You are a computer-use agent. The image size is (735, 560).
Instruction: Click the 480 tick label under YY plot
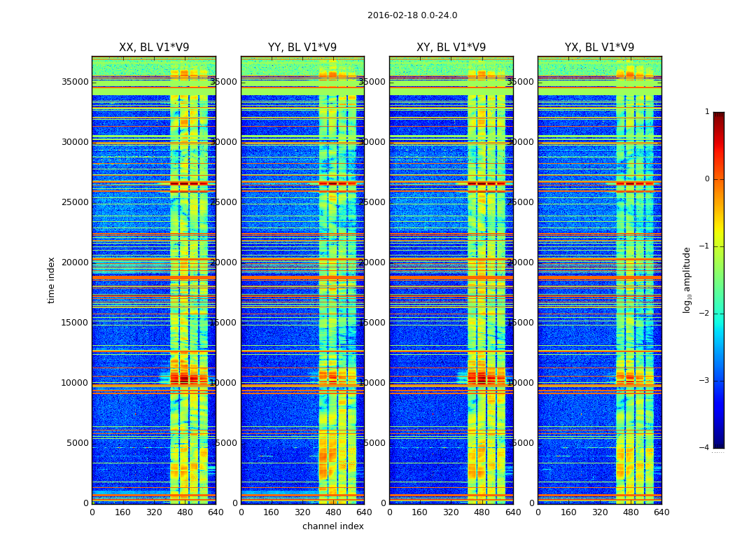pos(333,512)
